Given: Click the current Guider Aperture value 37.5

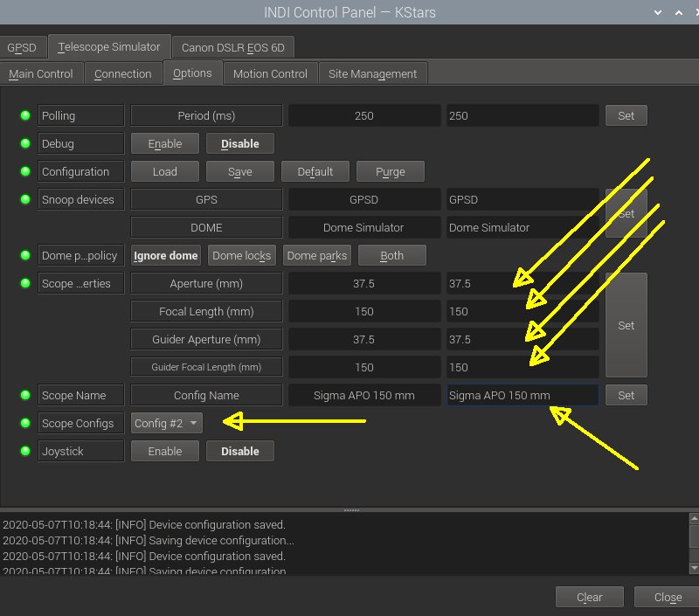Looking at the screenshot, I should [x=364, y=339].
